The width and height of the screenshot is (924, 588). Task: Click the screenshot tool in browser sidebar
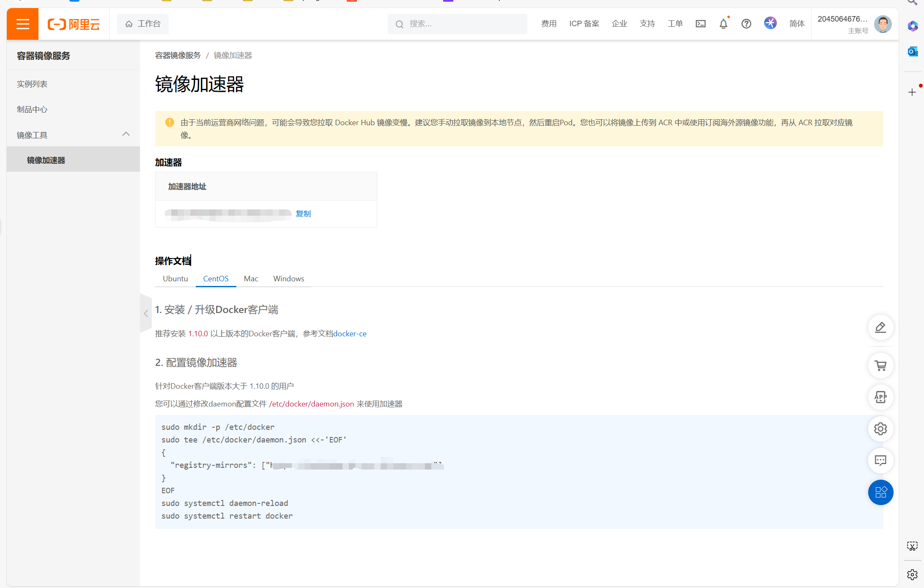coord(912,546)
